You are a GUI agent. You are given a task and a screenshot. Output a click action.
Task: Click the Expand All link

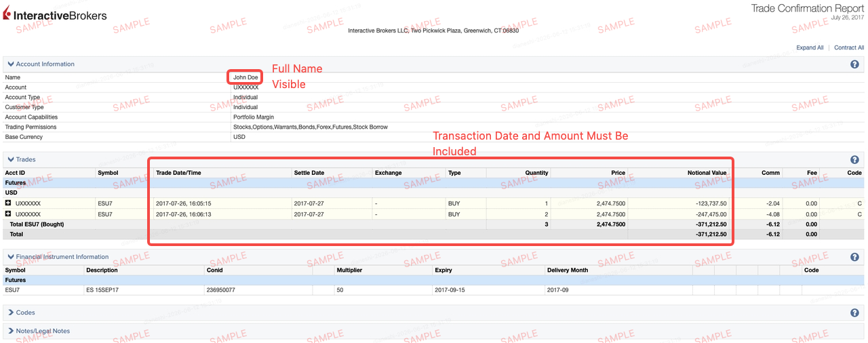pos(810,48)
